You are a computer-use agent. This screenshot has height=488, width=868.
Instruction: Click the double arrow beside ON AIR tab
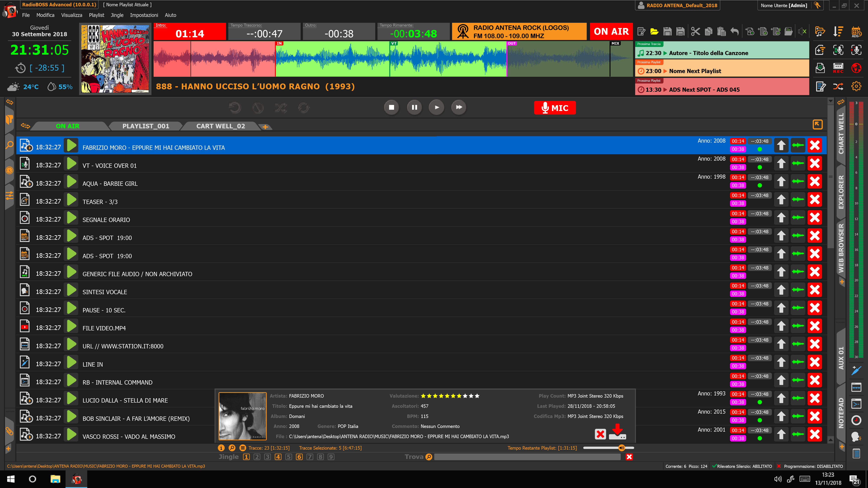pos(25,126)
